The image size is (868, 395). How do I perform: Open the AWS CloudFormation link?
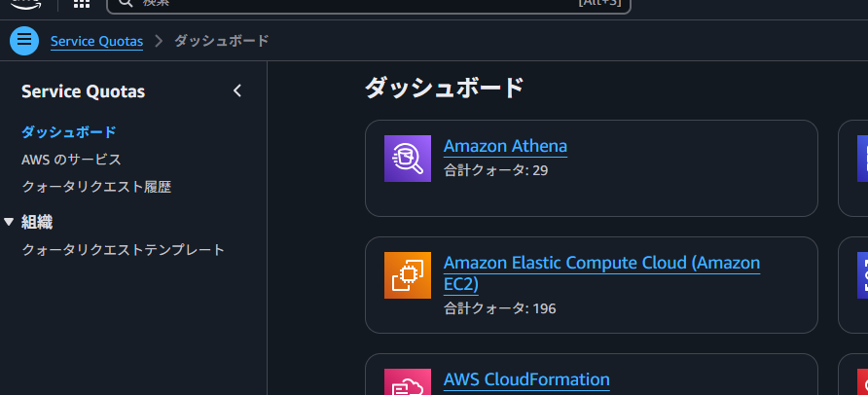pyautogui.click(x=526, y=379)
